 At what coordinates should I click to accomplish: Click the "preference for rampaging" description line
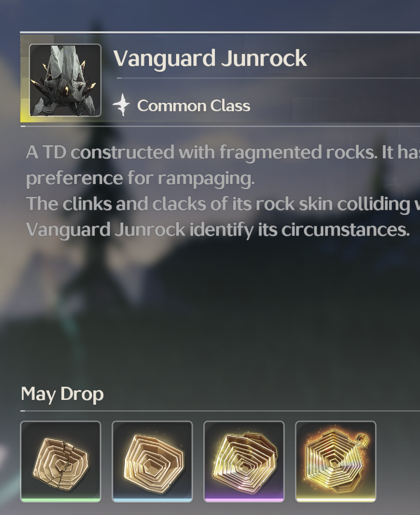click(140, 178)
